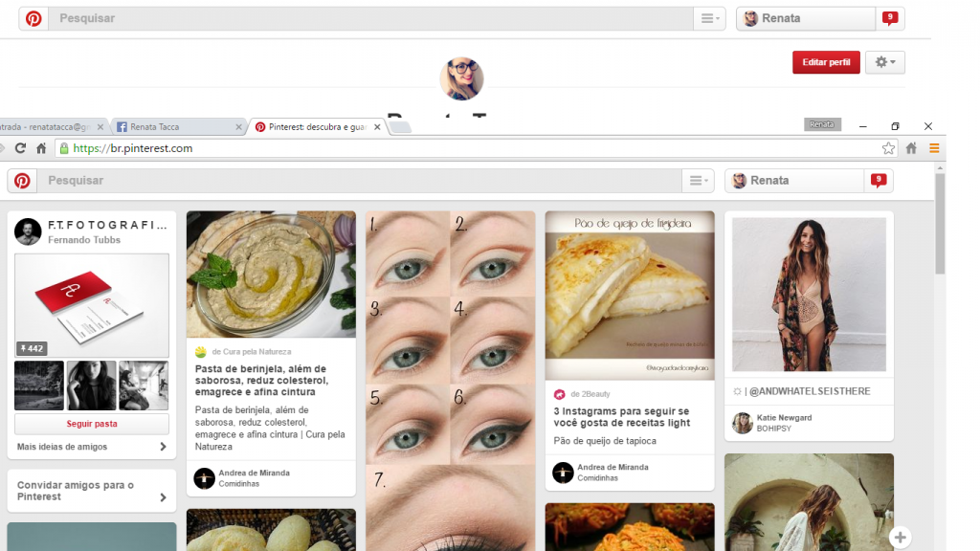Open categories menu in browser page search bar
Screen dimensions: 980x551
point(698,181)
